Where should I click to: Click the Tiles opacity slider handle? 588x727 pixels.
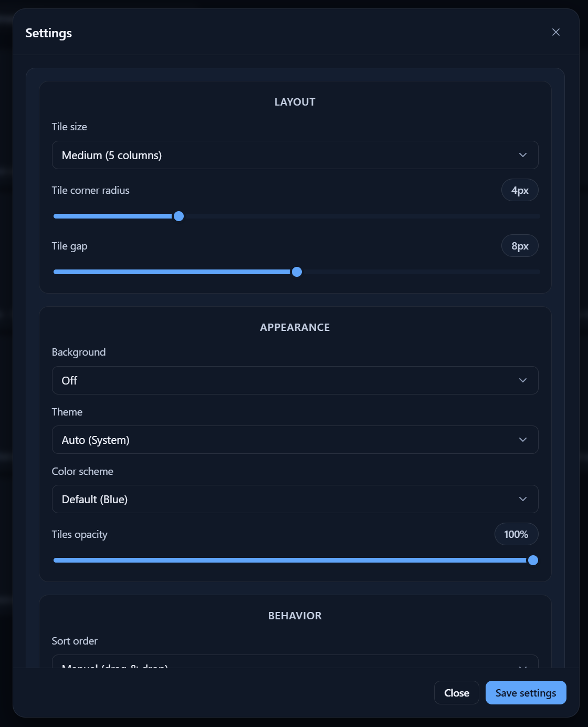(534, 560)
